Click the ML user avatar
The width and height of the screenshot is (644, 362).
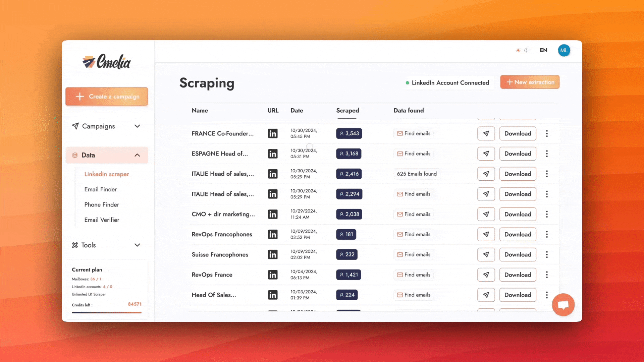coord(564,50)
